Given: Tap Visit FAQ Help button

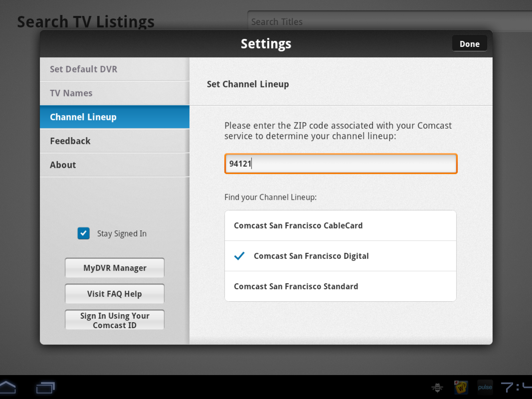Looking at the screenshot, I should coord(115,294).
